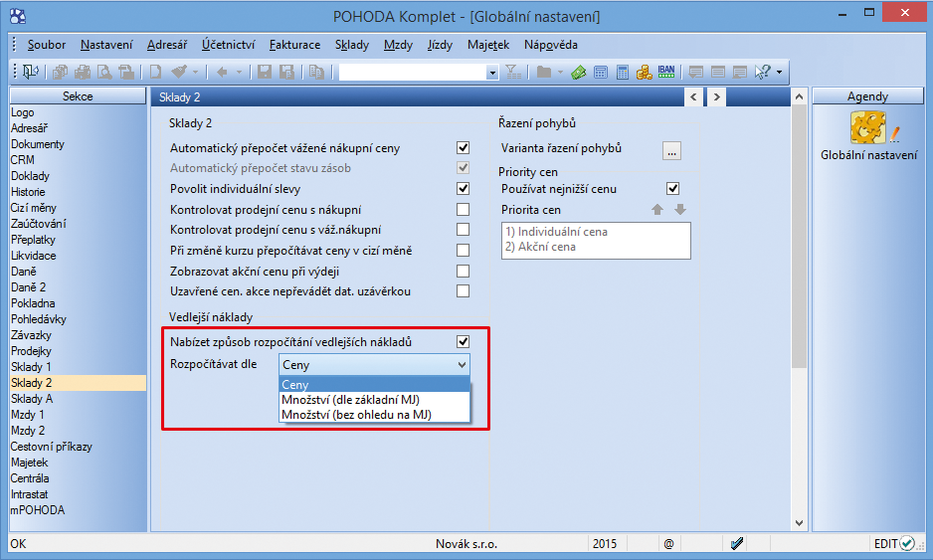Click the grayed copy-pages icon beside the exit door
The width and height of the screenshot is (933, 560).
[x=60, y=72]
